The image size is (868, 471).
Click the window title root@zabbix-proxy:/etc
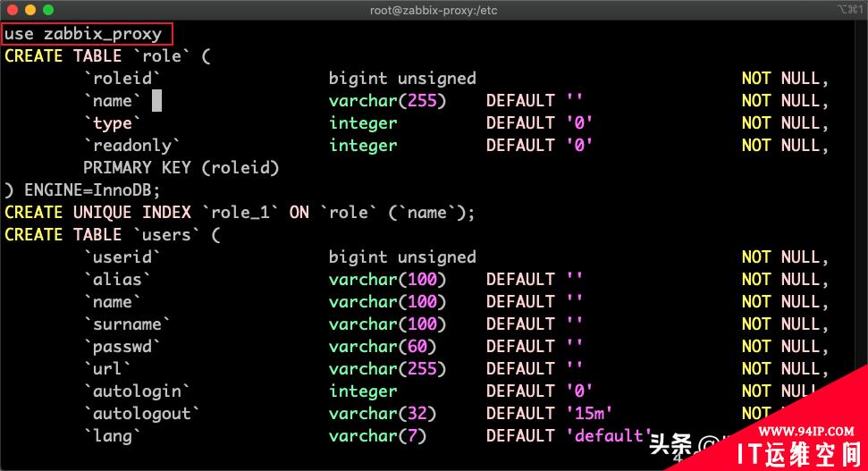[x=434, y=10]
